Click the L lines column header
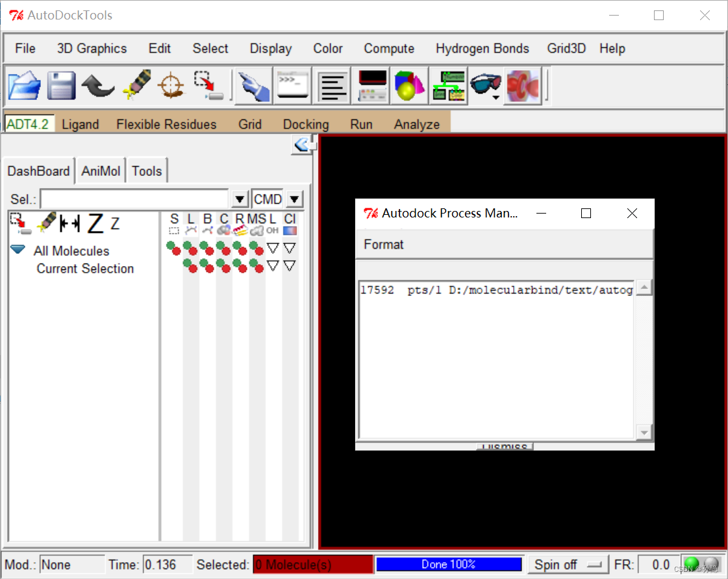This screenshot has height=579, width=728. point(191,224)
